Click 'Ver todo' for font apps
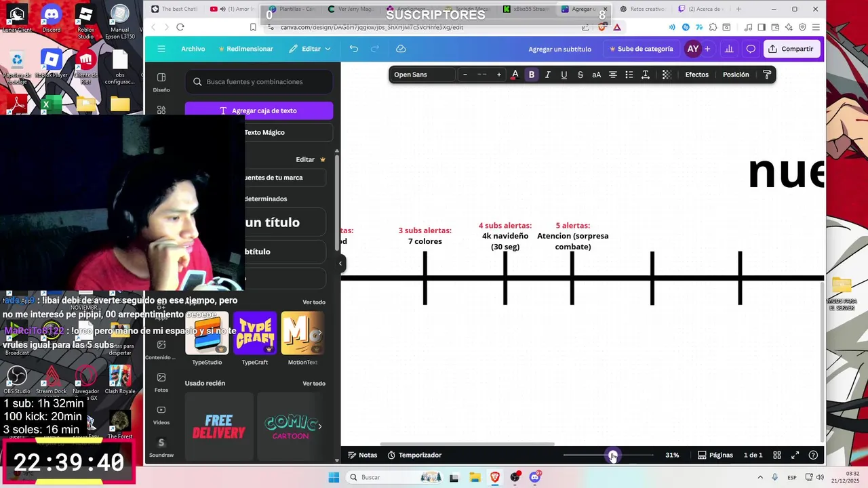The image size is (868, 488). click(x=314, y=302)
